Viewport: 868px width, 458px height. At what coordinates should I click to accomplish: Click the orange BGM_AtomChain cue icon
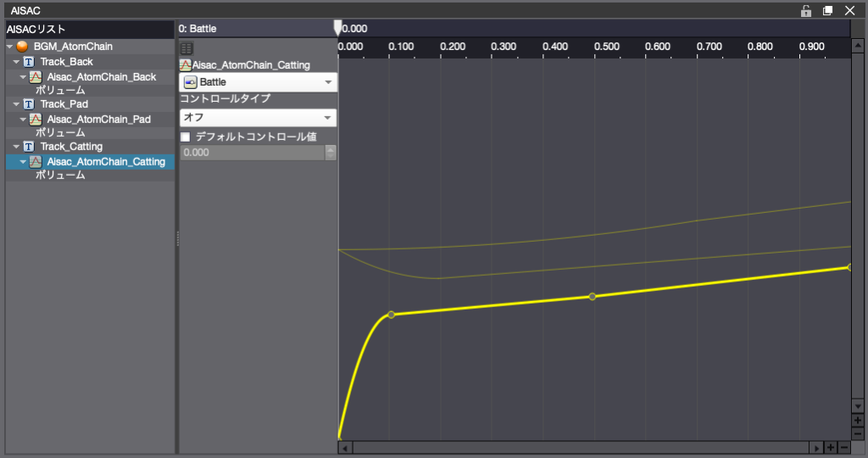pyautogui.click(x=22, y=47)
